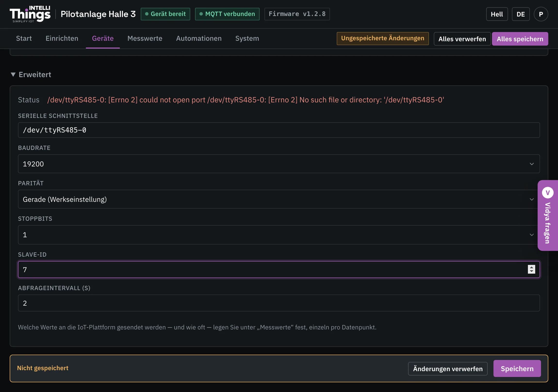Screen dimensions: 558x392
Task: Click the Pilotanlage Halle 3 title
Action: pyautogui.click(x=98, y=14)
